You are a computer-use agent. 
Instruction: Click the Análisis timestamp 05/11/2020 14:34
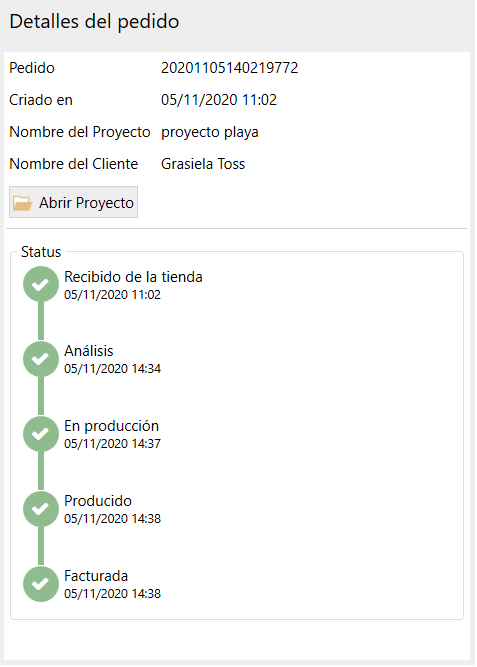[112, 368]
